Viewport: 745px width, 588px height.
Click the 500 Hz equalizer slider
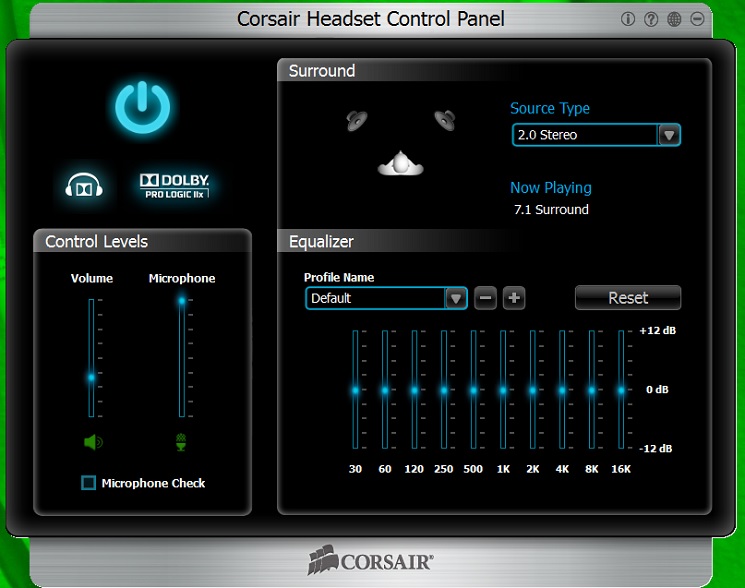click(473, 390)
